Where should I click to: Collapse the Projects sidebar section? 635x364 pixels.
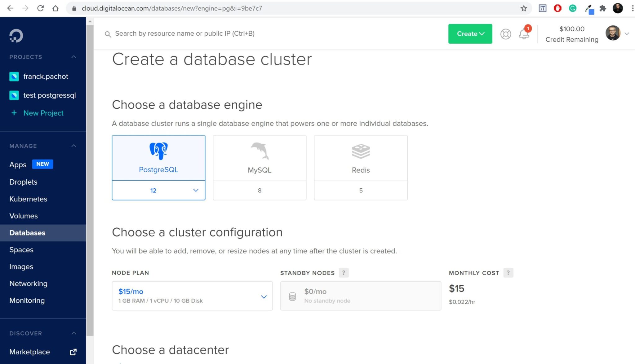74,57
